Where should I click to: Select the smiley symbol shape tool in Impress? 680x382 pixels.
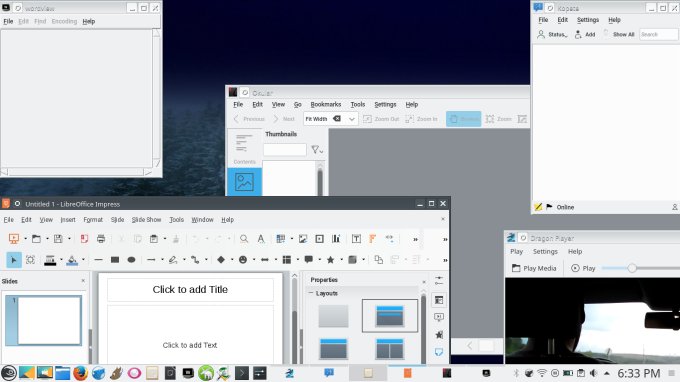tap(243, 260)
